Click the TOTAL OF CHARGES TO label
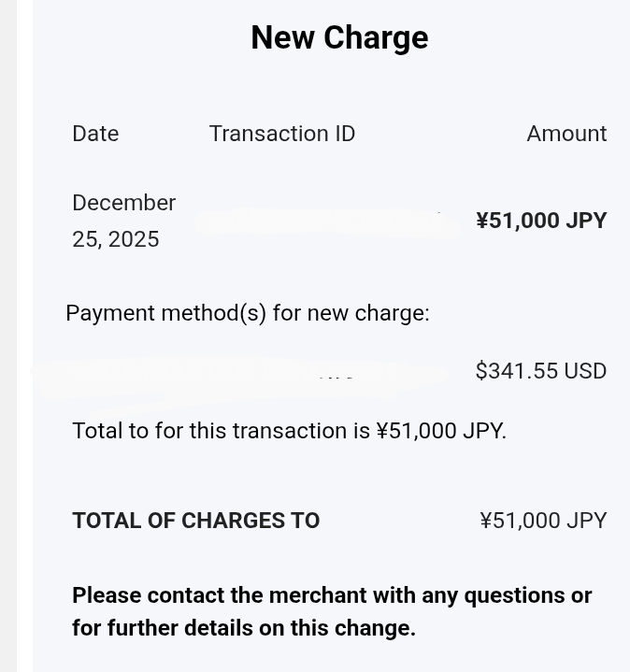The image size is (630, 672). click(x=195, y=521)
